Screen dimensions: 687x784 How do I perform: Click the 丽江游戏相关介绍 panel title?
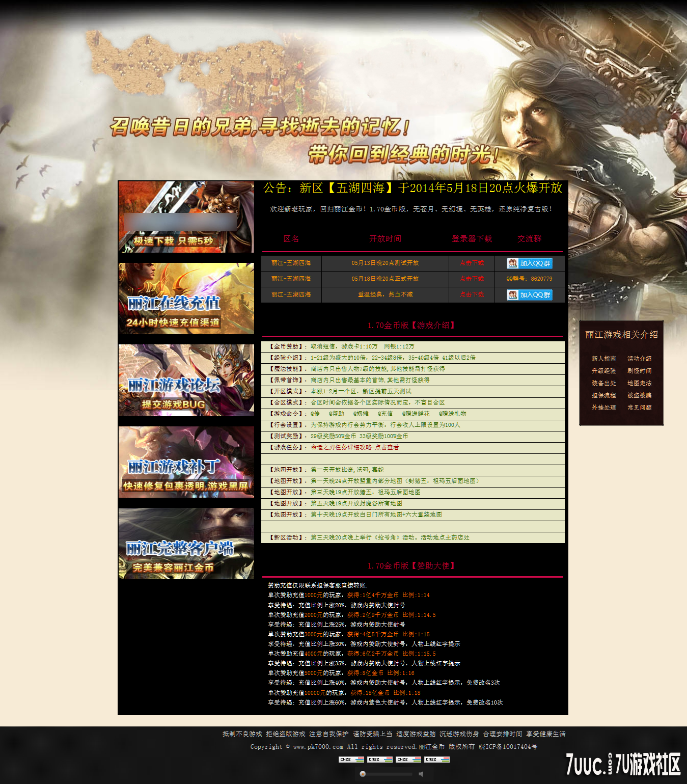[x=621, y=335]
